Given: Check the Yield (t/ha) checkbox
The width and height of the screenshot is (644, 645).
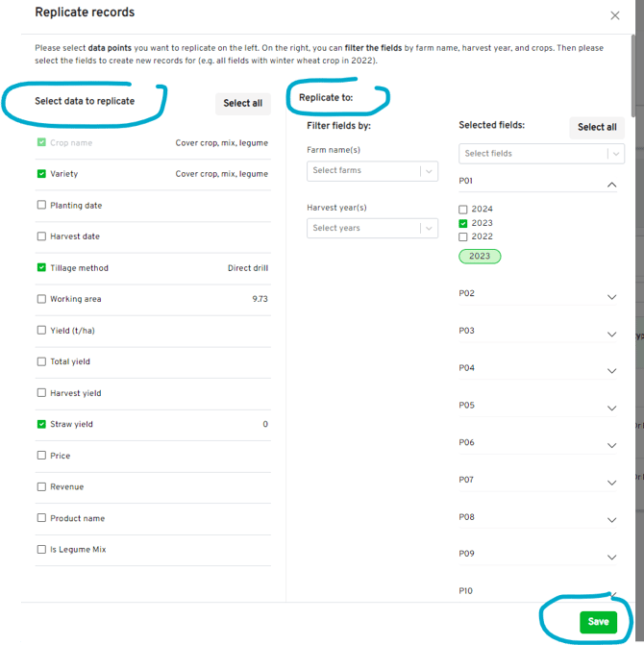Looking at the screenshot, I should (x=41, y=331).
